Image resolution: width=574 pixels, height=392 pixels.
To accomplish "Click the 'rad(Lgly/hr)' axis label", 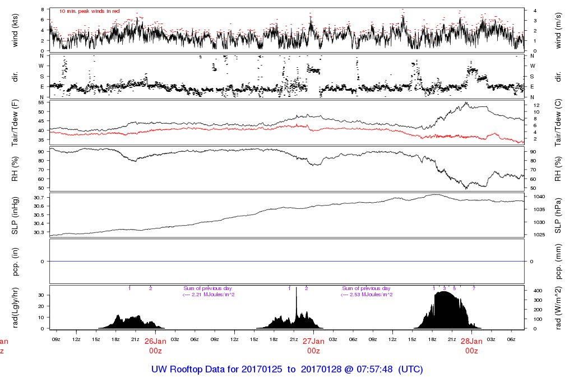I will (15, 307).
